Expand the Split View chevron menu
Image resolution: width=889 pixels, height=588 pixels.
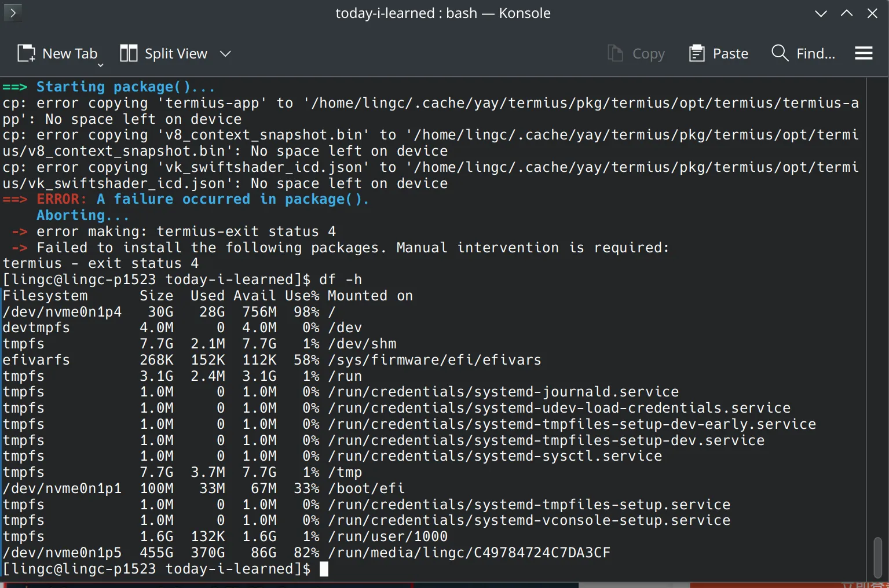coord(225,54)
